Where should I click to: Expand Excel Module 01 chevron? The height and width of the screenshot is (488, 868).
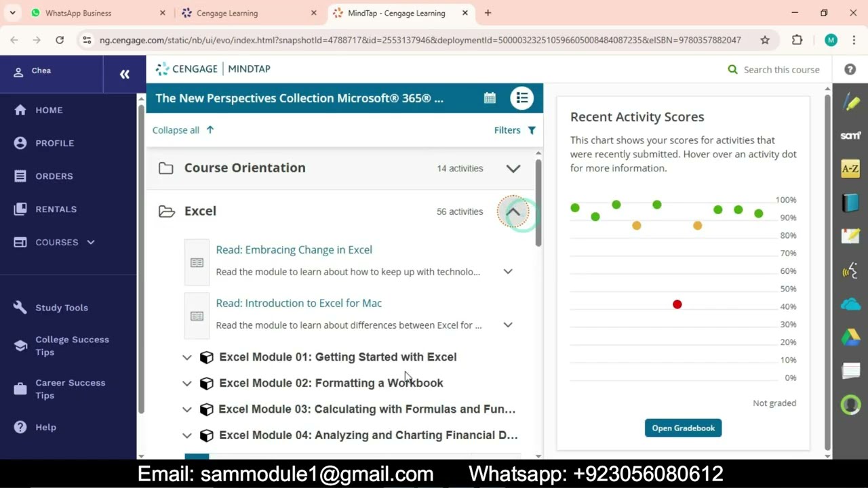(187, 357)
